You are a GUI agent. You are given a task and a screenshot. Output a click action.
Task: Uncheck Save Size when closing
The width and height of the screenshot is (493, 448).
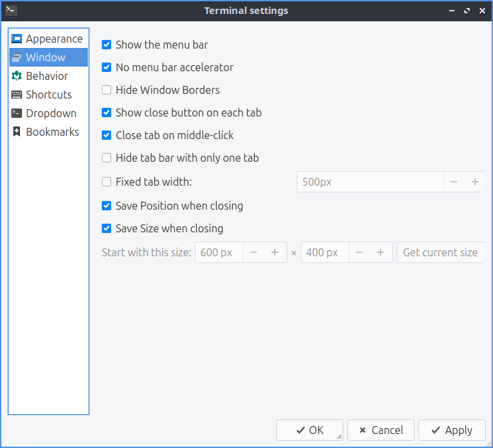106,228
